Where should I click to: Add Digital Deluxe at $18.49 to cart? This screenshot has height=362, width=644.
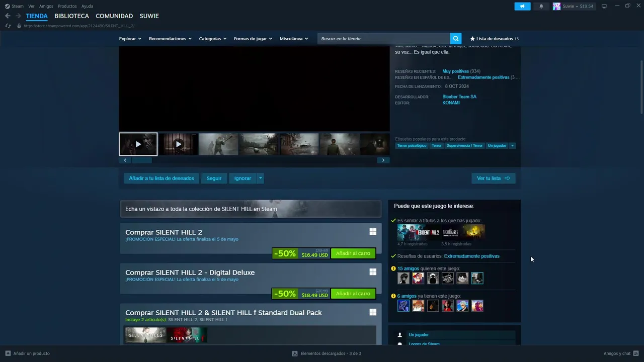pyautogui.click(x=353, y=294)
